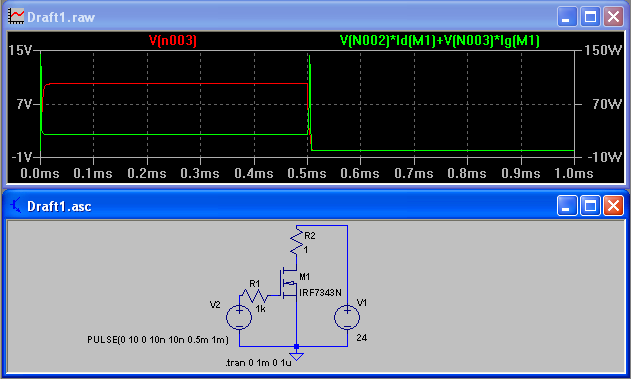The width and height of the screenshot is (631, 379).
Task: Select the R2 resistor symbol
Action: (297, 241)
